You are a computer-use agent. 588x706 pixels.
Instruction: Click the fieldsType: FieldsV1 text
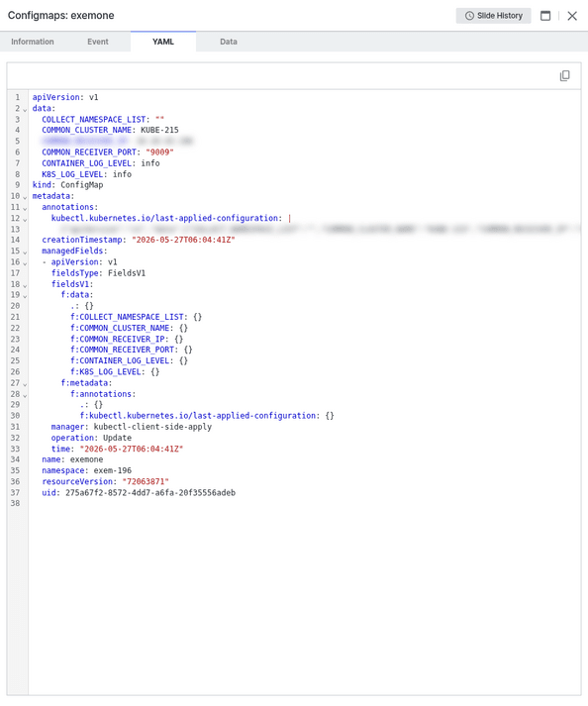click(x=98, y=273)
